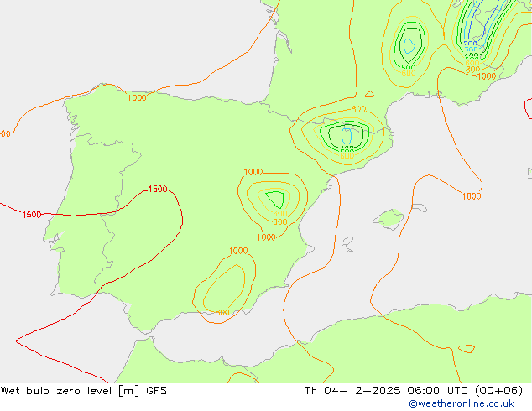The image size is (532, 411).
Task: Click the 800 label above the Pyrenees contours
Action: (358, 109)
